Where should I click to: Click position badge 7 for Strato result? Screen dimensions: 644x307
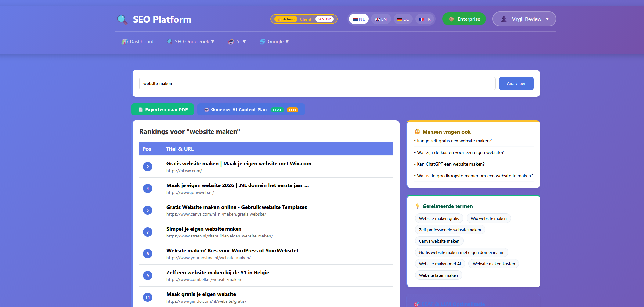148,232
